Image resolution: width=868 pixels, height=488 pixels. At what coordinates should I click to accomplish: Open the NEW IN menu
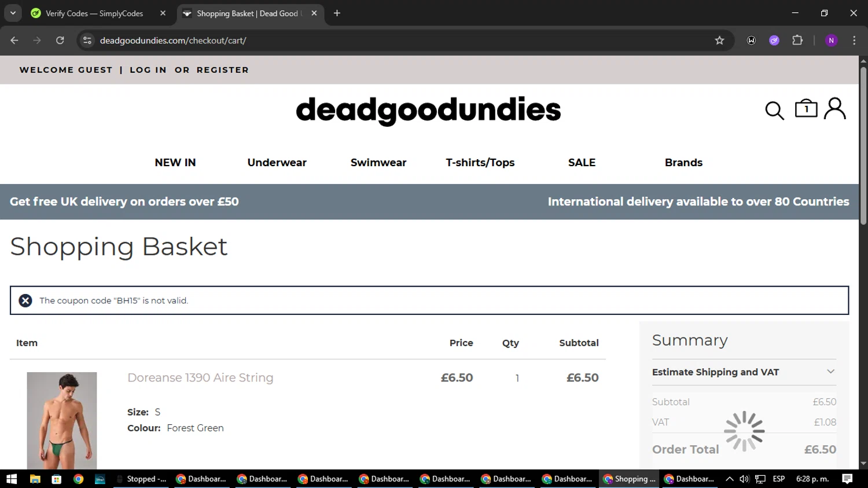175,163
